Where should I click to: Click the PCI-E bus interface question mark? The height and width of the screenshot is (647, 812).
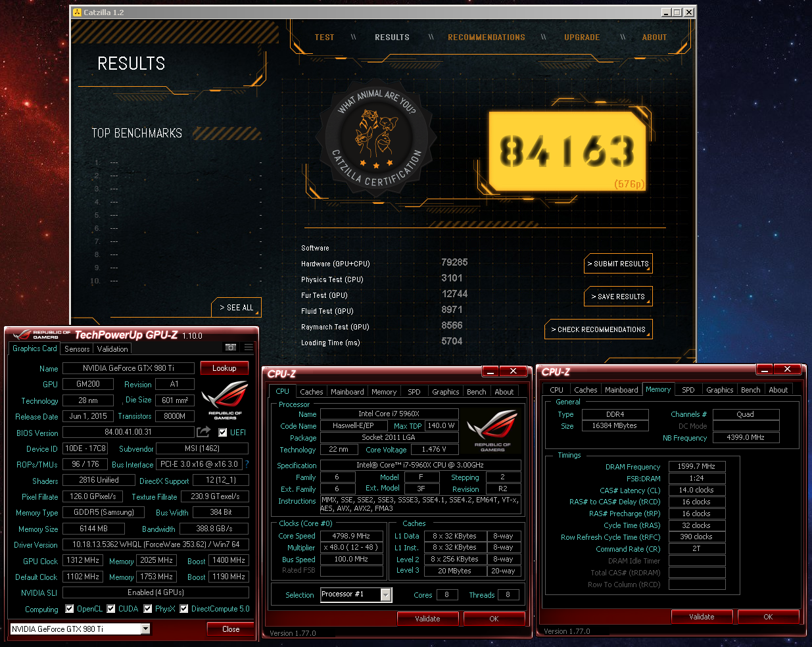[247, 464]
